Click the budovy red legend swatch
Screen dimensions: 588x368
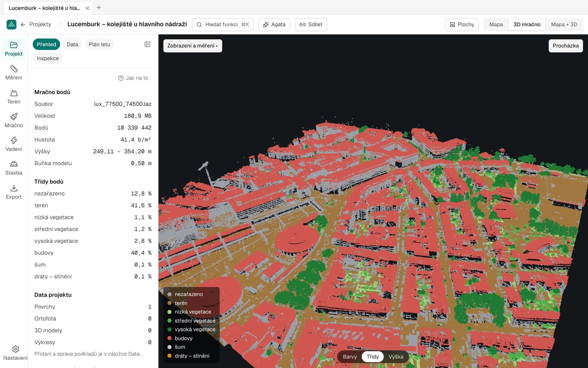coord(169,338)
